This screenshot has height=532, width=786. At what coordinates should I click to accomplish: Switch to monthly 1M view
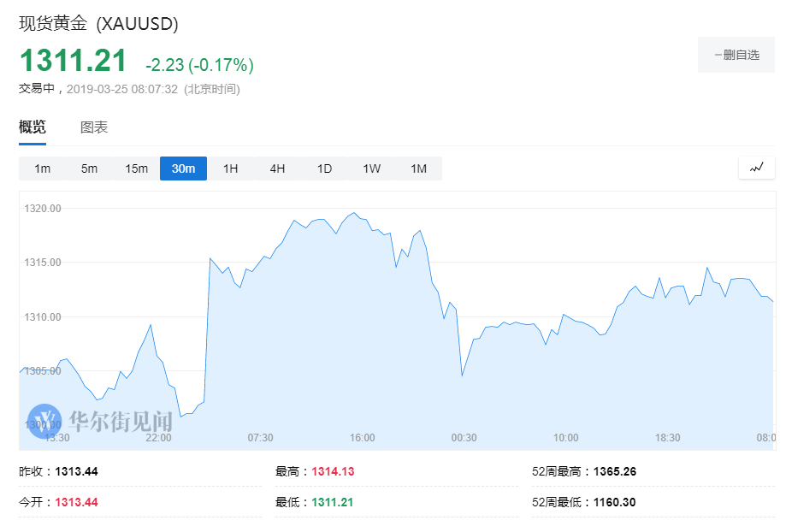pyautogui.click(x=418, y=168)
